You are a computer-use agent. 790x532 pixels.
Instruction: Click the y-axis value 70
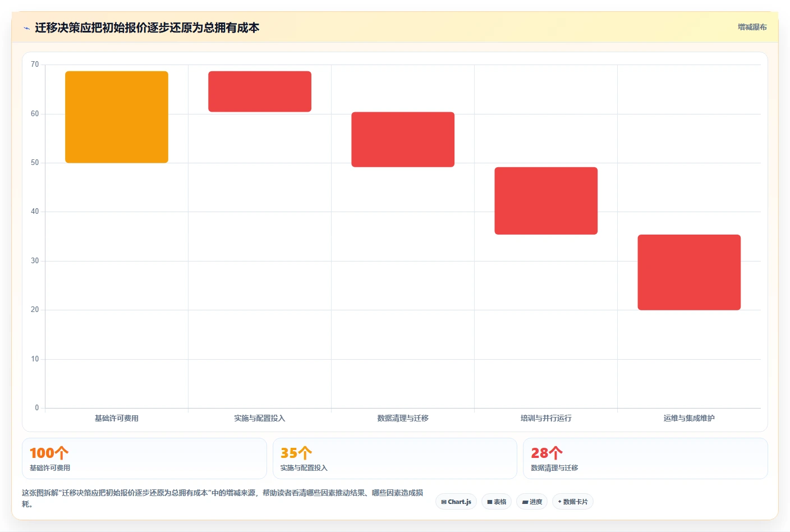[x=35, y=65]
